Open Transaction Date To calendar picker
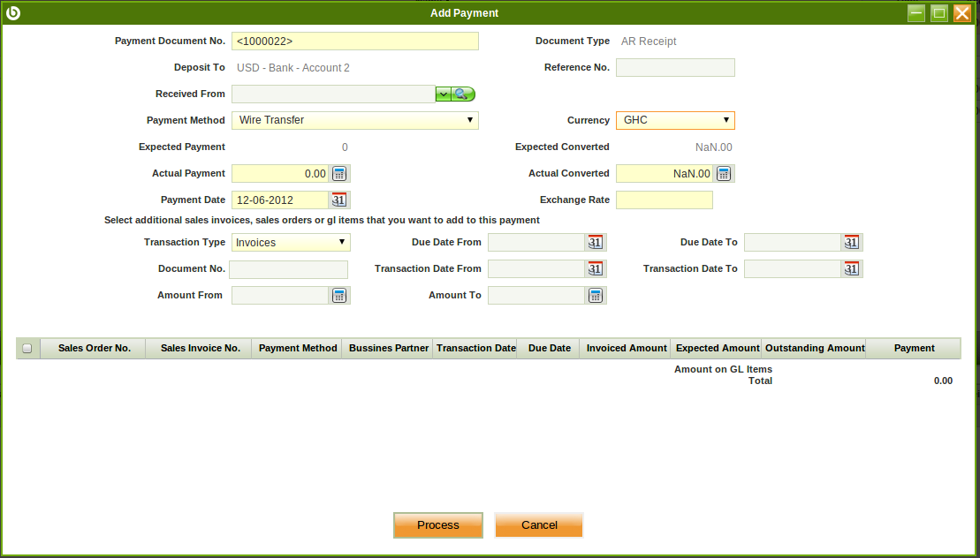980x558 pixels. [852, 269]
